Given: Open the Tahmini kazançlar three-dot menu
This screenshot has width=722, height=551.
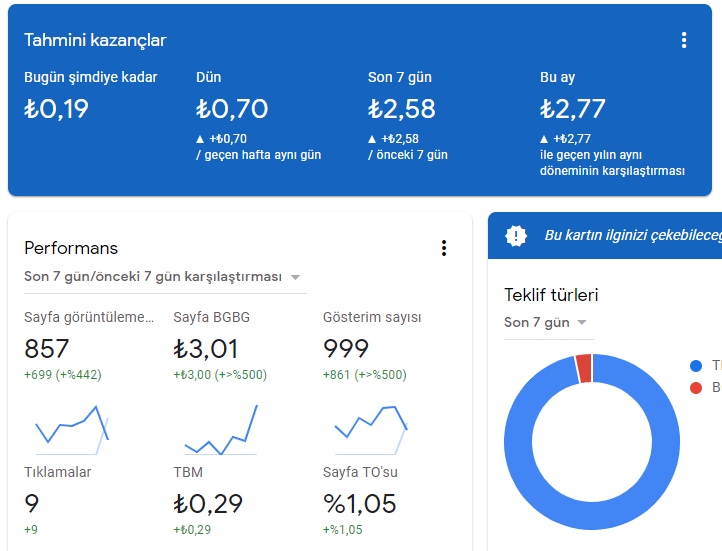Looking at the screenshot, I should 684,40.
